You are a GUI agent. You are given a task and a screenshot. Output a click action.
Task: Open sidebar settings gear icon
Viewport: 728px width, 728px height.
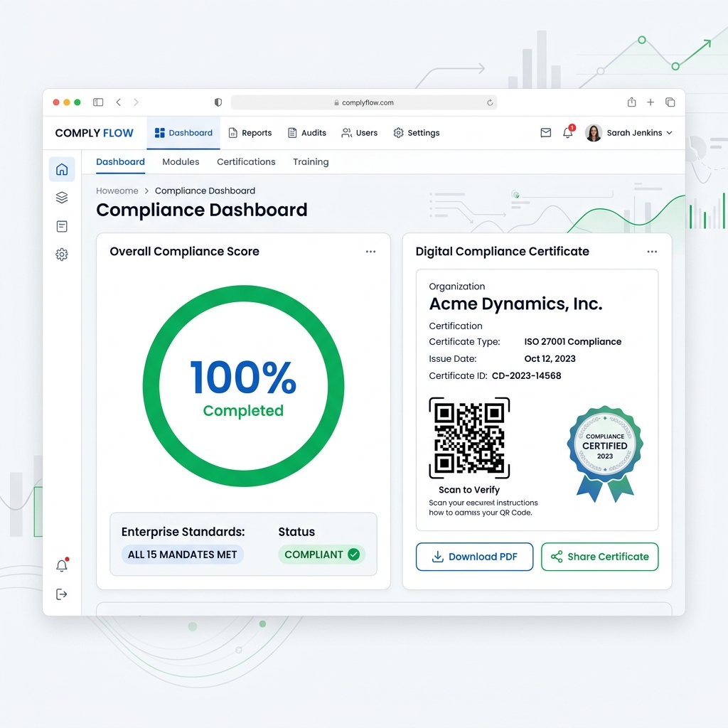point(62,255)
